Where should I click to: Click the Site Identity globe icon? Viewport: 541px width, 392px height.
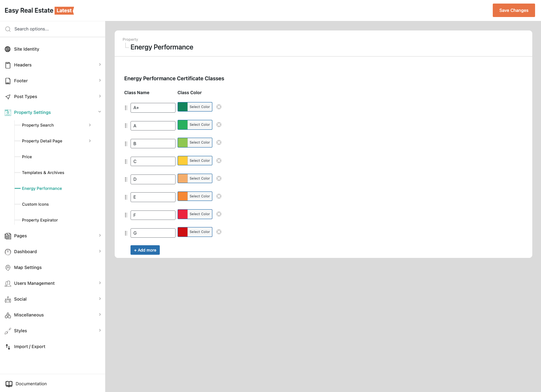pos(8,49)
